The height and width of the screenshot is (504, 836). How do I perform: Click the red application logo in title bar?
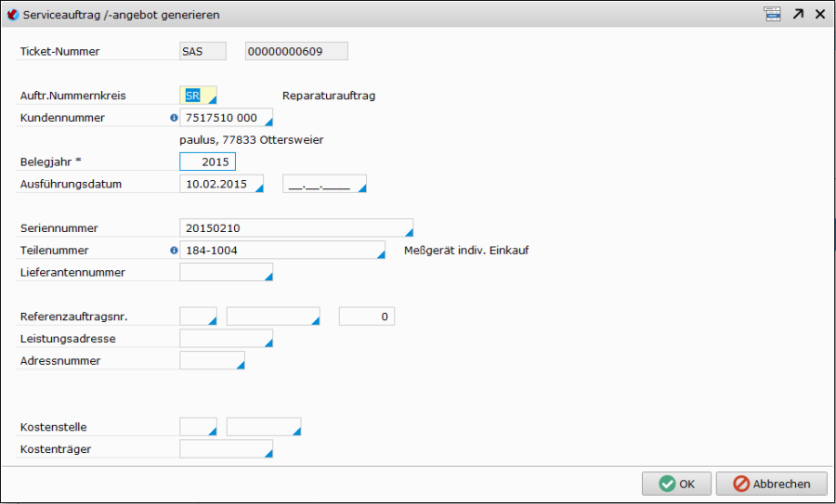coord(13,15)
